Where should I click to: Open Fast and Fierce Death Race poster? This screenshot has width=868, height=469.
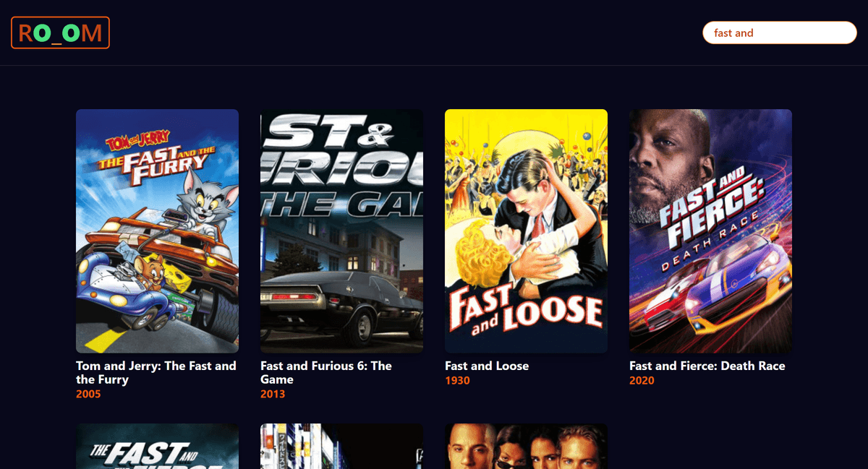pos(710,231)
